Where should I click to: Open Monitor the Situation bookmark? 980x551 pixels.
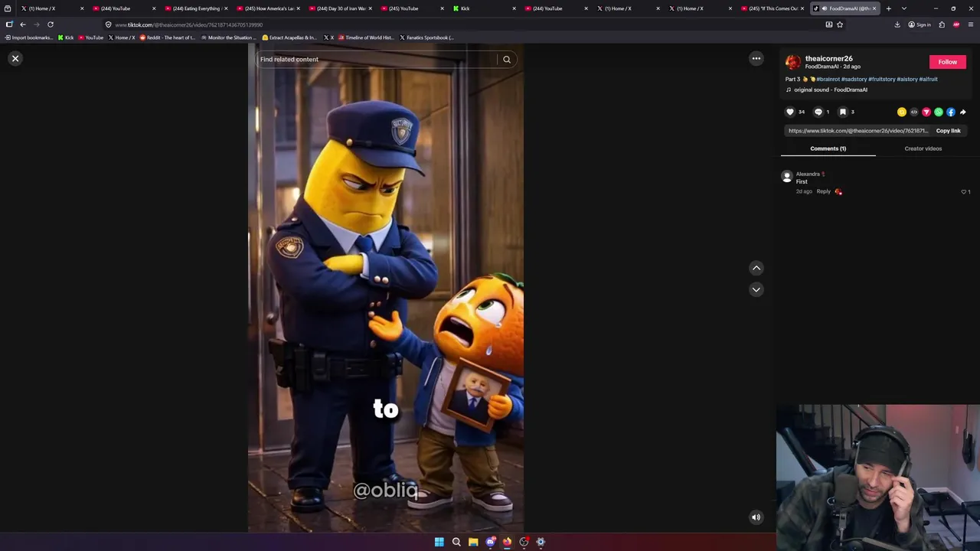point(229,37)
